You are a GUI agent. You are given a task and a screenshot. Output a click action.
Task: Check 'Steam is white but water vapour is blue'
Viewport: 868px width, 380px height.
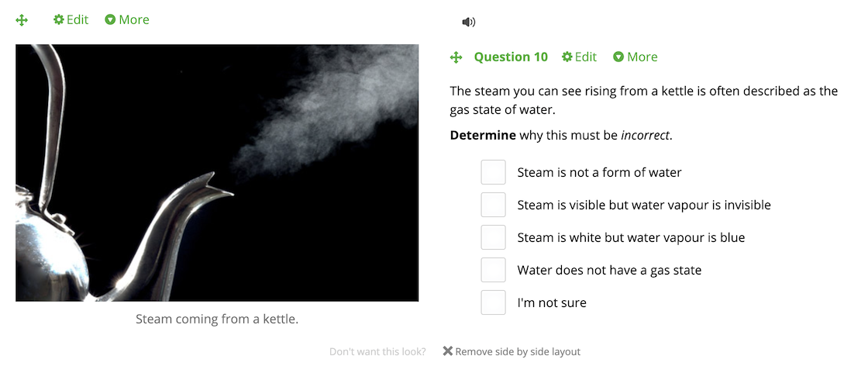pos(493,237)
